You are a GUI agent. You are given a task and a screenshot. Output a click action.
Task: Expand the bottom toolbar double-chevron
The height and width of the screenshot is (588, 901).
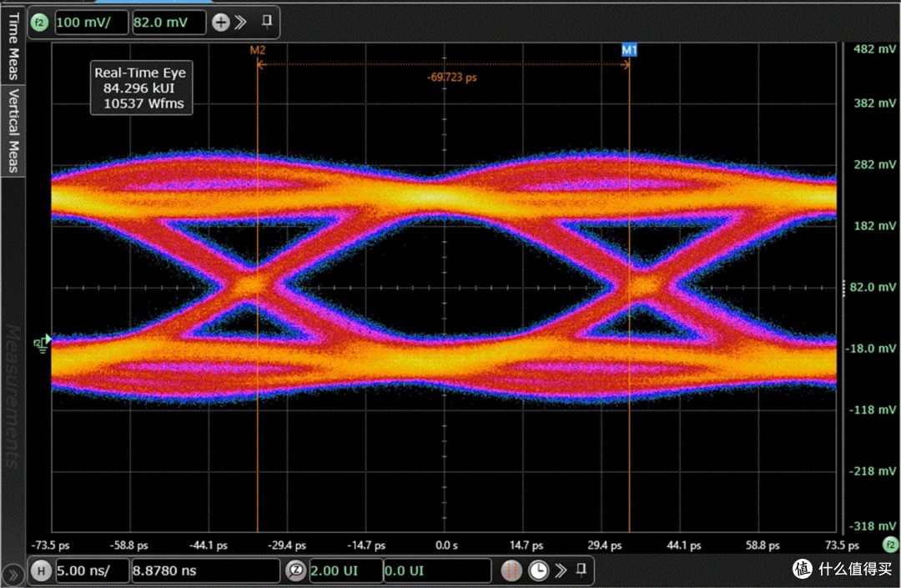[561, 570]
